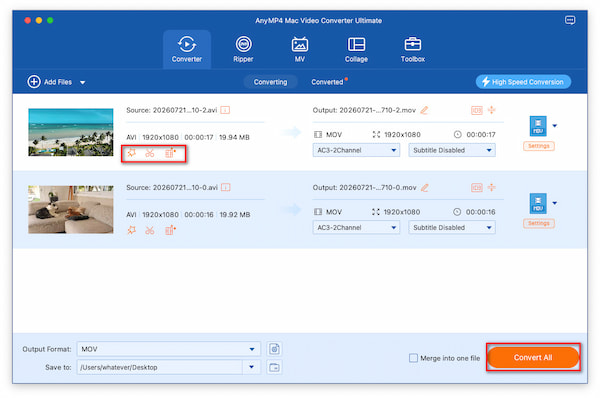This screenshot has height=398, width=600.
Task: Open Subtitle Disabled dropdown for 710-0.mov
Action: (x=452, y=227)
